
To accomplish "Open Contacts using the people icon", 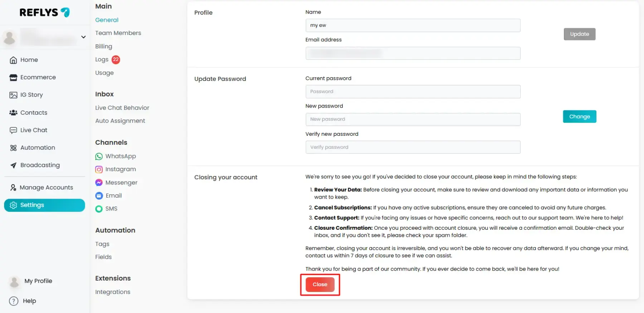I will pos(13,113).
